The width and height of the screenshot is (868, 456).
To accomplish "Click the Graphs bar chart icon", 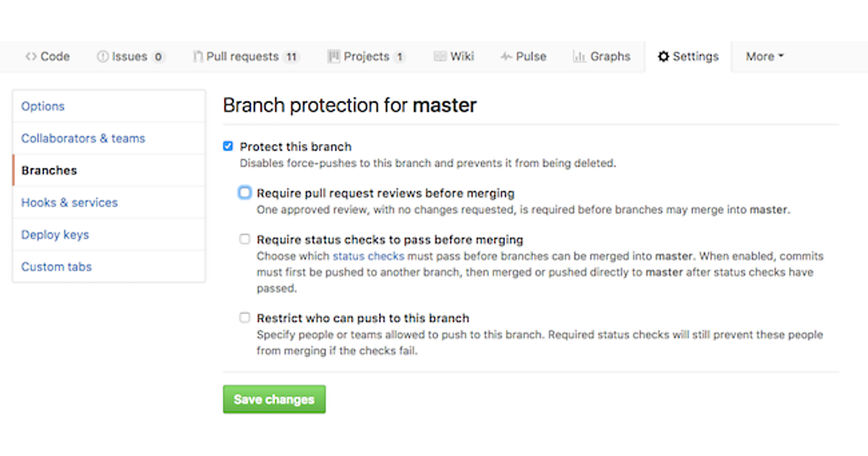I will point(579,56).
